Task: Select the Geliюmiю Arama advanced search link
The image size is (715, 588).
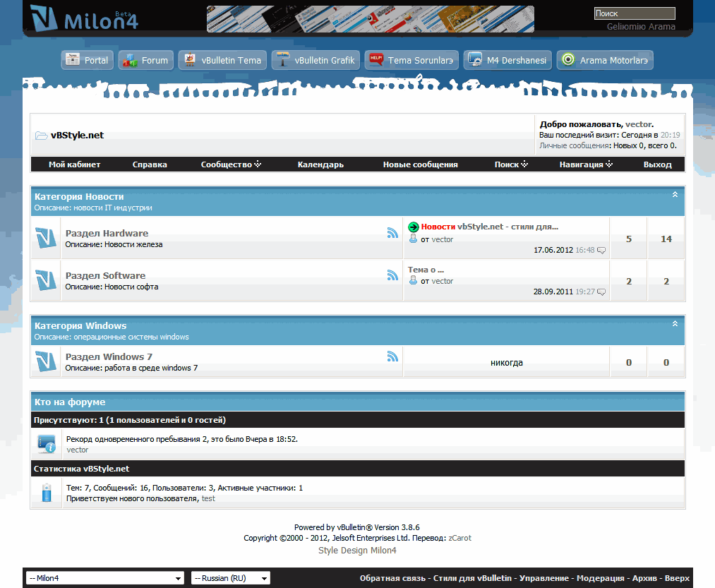Action: pyautogui.click(x=641, y=26)
